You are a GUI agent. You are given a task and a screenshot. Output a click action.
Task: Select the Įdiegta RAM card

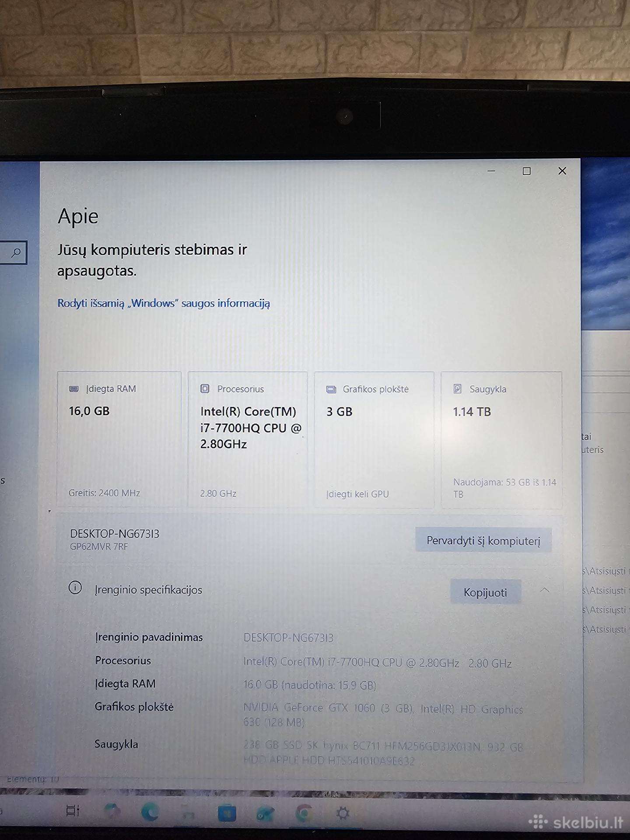click(119, 439)
